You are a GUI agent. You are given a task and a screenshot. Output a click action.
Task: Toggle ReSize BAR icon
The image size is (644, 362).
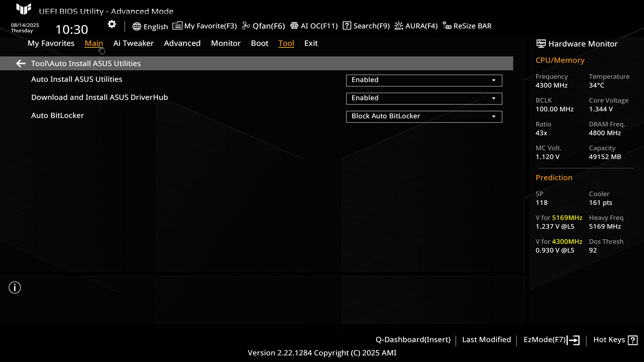pos(447,26)
